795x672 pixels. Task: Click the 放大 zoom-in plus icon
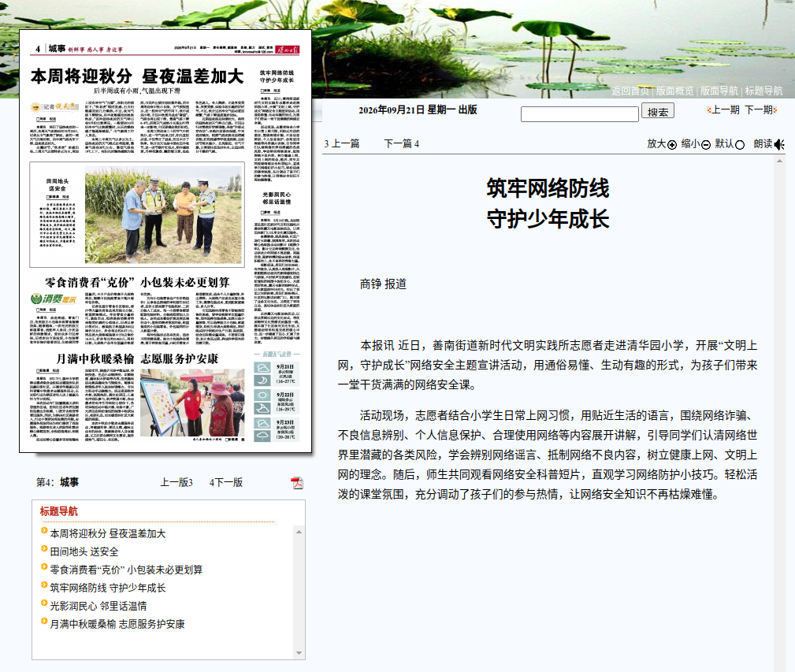(x=672, y=145)
